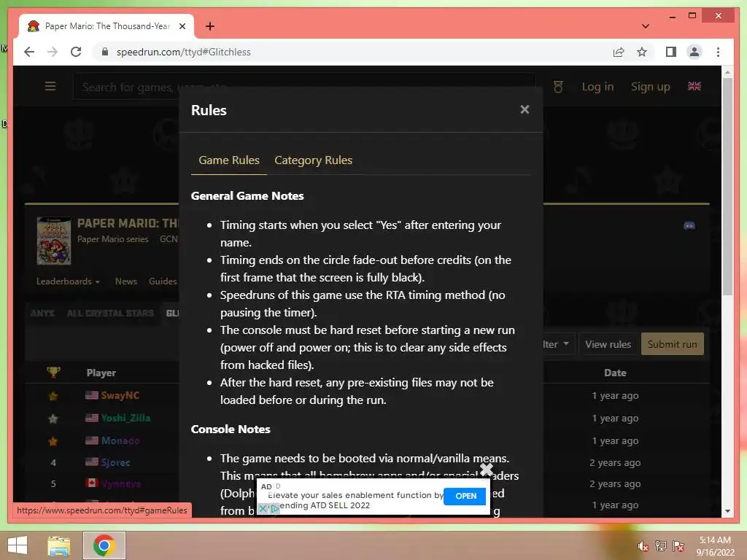
Task: Click the Date column header
Action: click(615, 373)
